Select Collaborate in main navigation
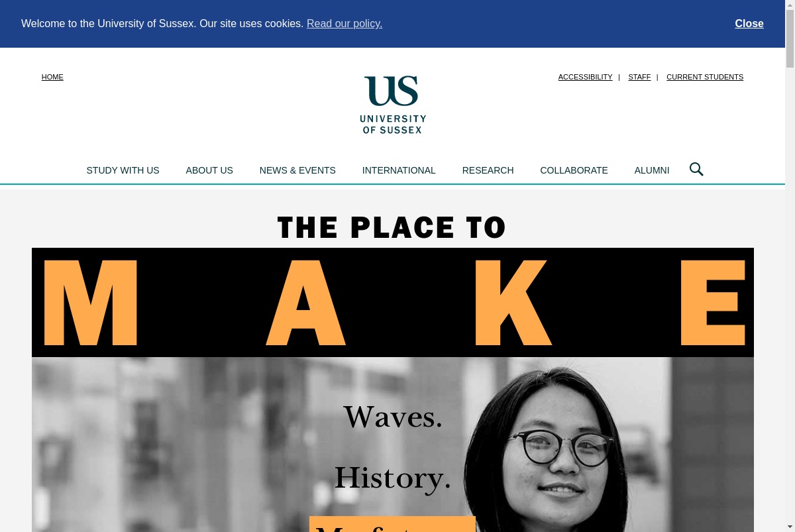This screenshot has width=795, height=532. (574, 170)
